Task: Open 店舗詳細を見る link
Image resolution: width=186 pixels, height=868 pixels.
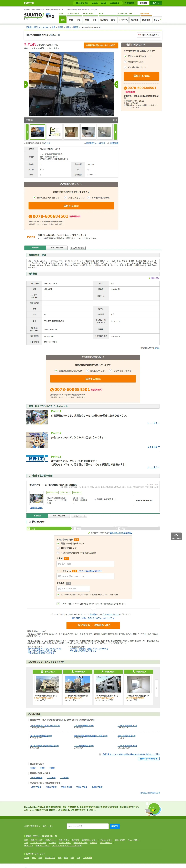Action: pos(37,508)
